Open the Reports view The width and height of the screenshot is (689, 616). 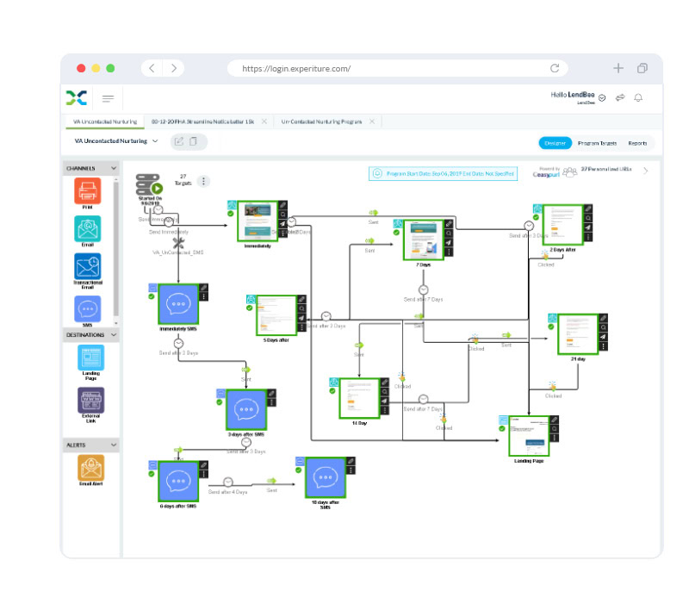click(637, 143)
